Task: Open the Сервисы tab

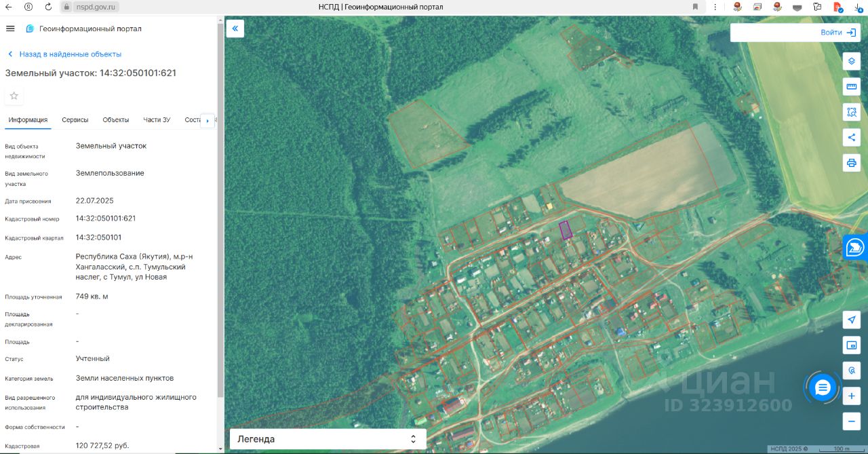Action: (x=75, y=120)
